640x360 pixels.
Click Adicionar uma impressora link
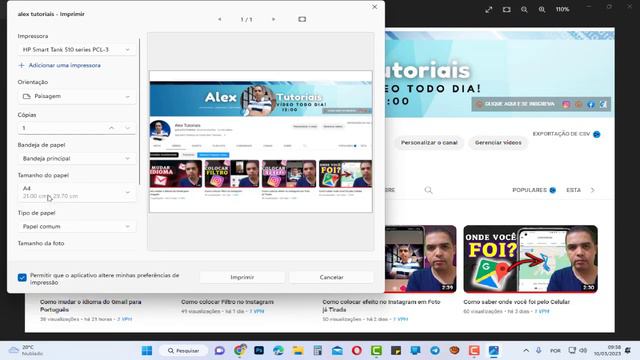coord(60,65)
